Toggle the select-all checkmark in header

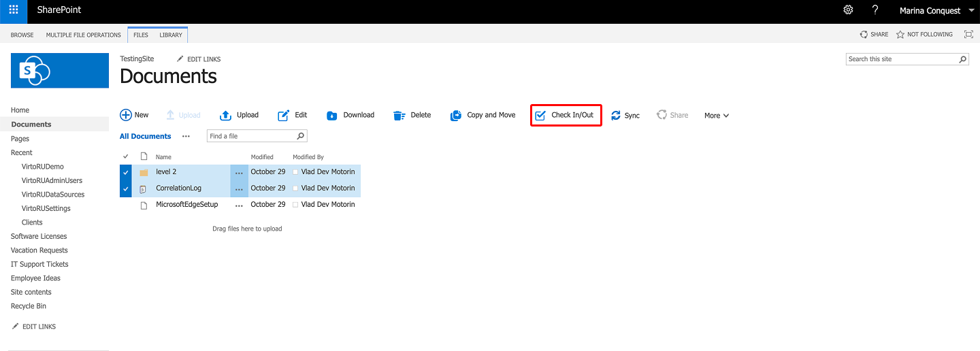point(125,156)
